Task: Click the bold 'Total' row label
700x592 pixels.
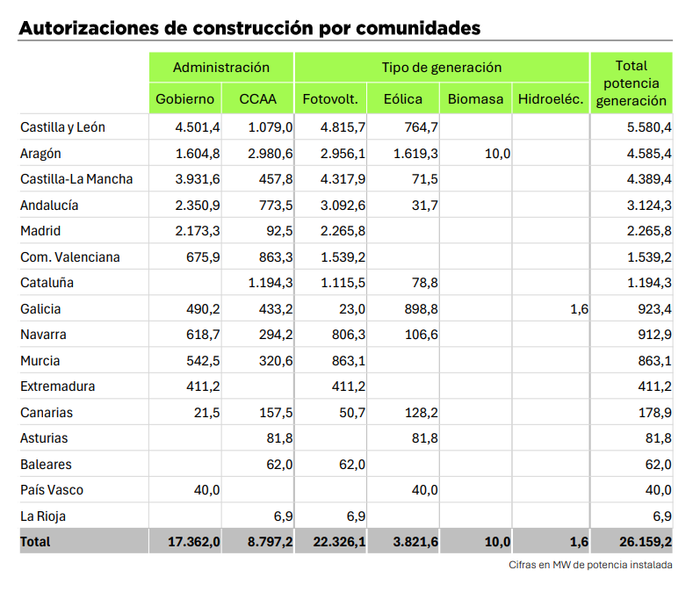Action: [35, 542]
